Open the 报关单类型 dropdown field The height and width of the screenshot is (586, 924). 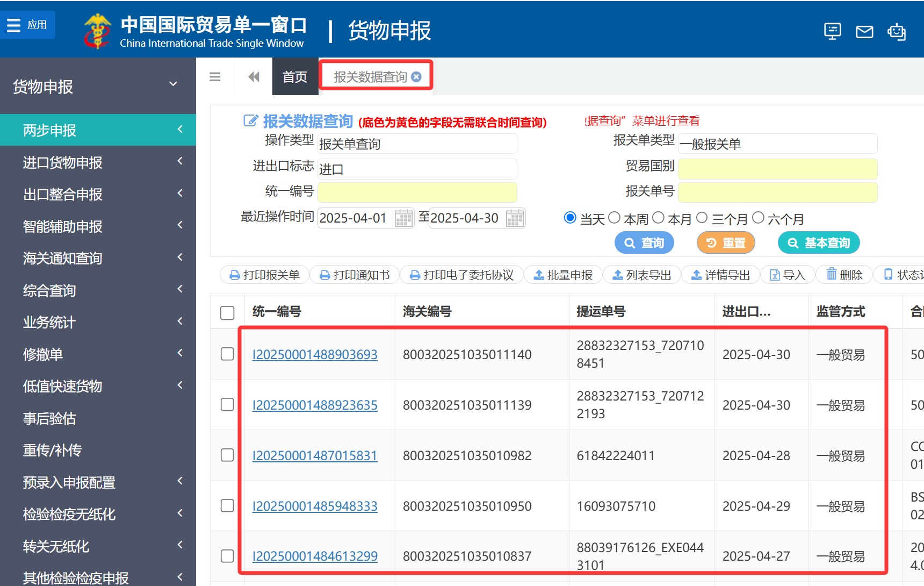[778, 144]
